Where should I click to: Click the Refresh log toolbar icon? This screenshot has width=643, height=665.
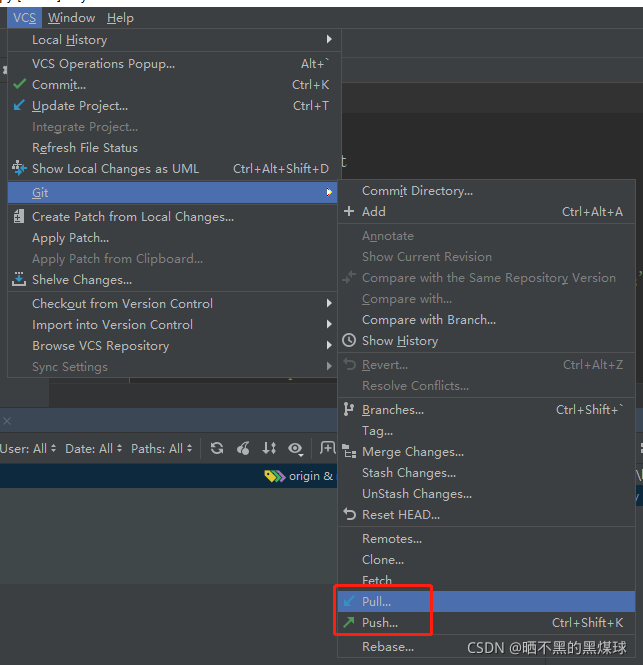click(x=217, y=448)
